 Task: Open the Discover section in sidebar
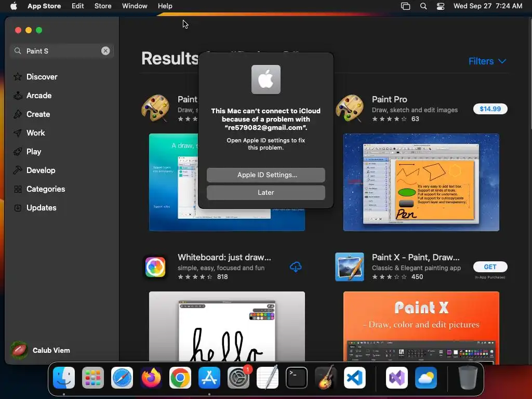point(42,77)
